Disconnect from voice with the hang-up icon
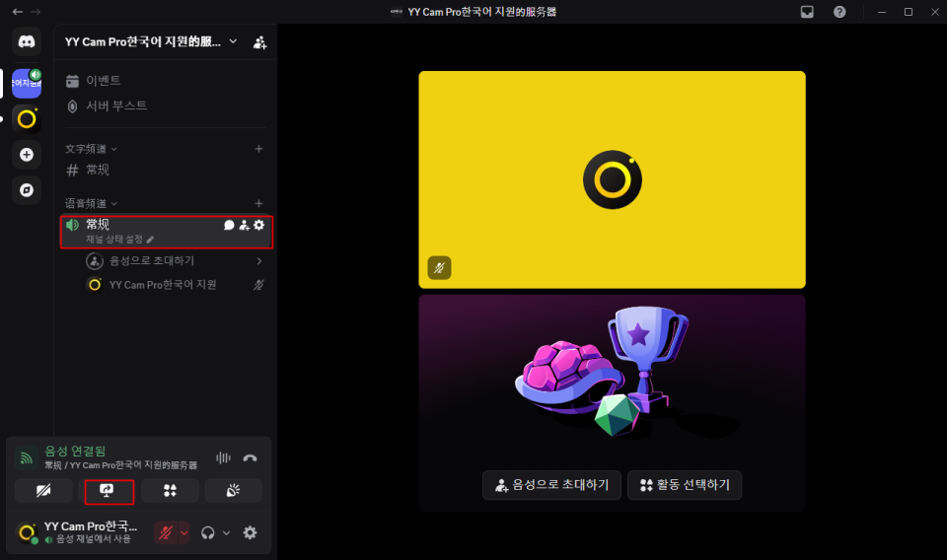 [x=250, y=458]
